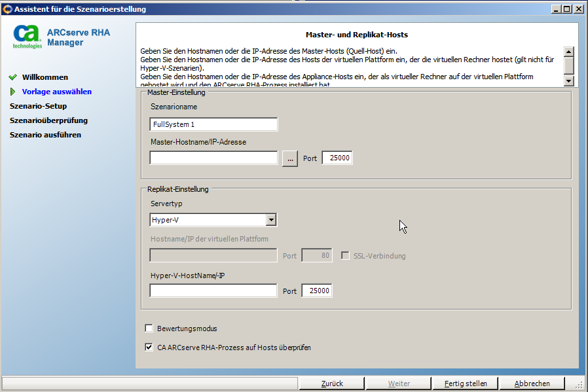Toggle the SSL-Verbindung checkbox
The width and height of the screenshot is (588, 392).
[x=345, y=256]
